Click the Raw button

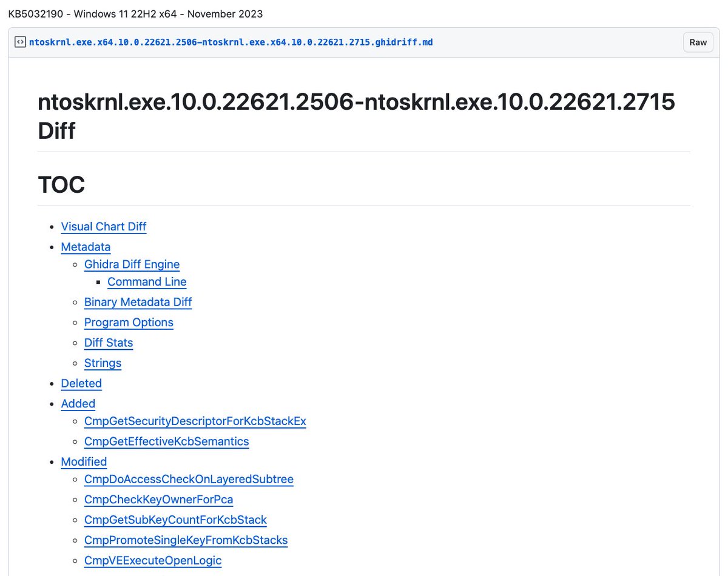click(698, 42)
